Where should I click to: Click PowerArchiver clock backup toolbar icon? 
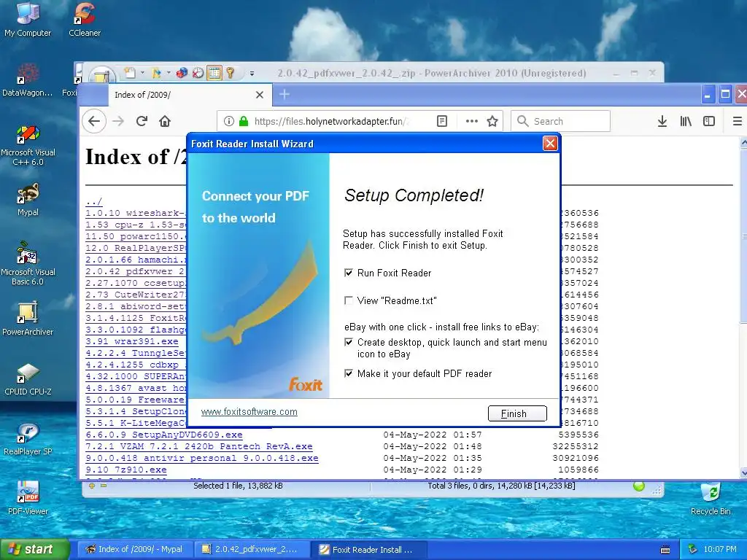click(x=198, y=73)
